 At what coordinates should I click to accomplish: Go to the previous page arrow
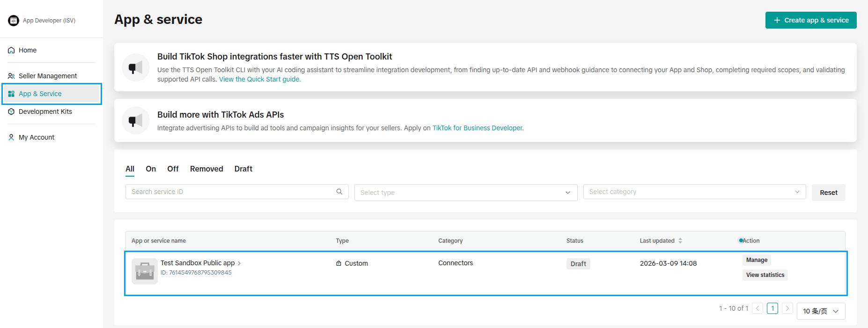pos(758,308)
